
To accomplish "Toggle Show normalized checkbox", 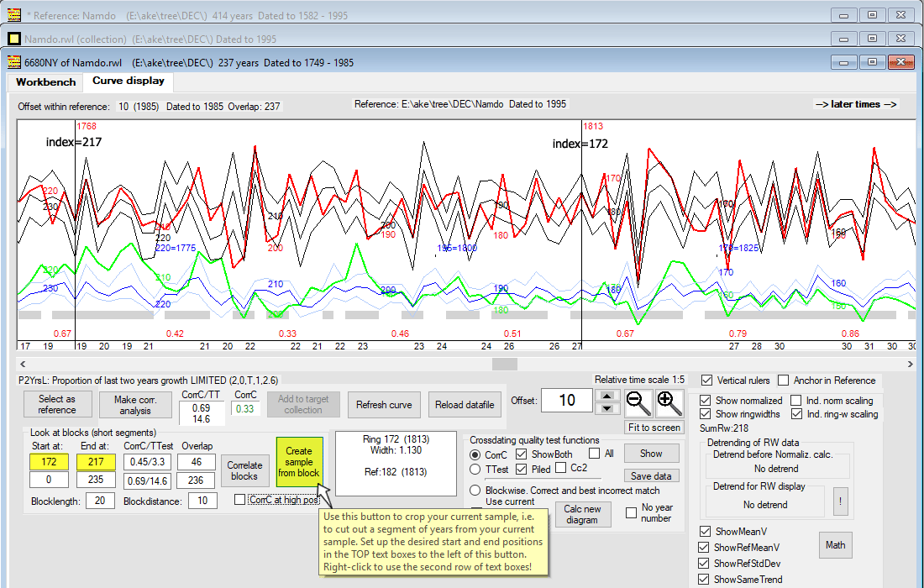I will click(705, 401).
